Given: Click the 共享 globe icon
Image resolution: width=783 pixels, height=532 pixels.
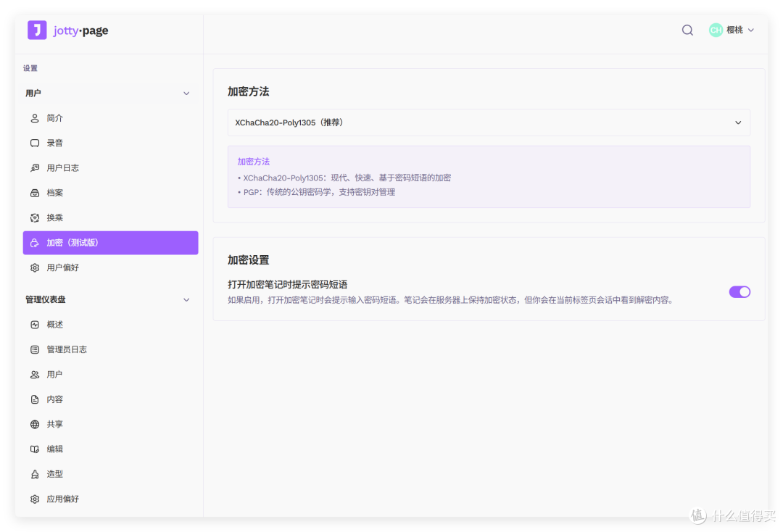Looking at the screenshot, I should tap(35, 425).
